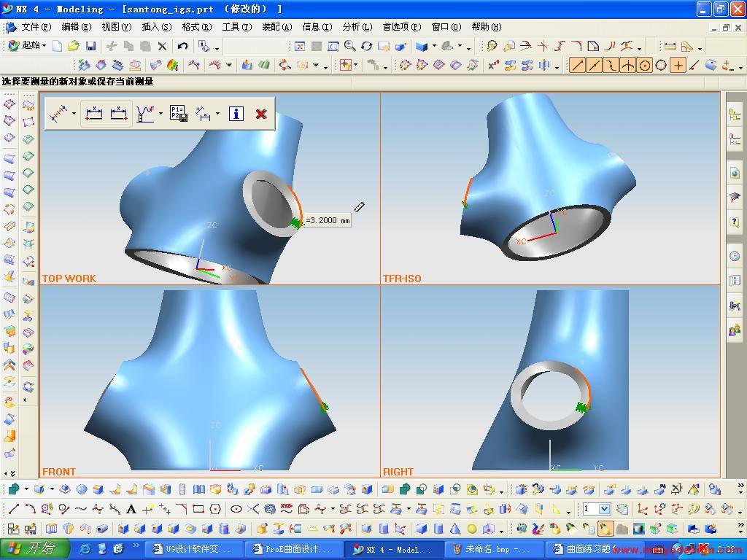Select the Spline tool in curve toolbar
Screen dimensions: 747x560
tap(80, 509)
